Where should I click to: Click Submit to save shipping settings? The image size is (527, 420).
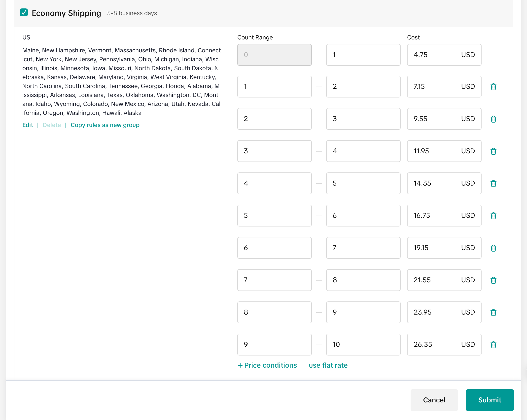(x=490, y=400)
